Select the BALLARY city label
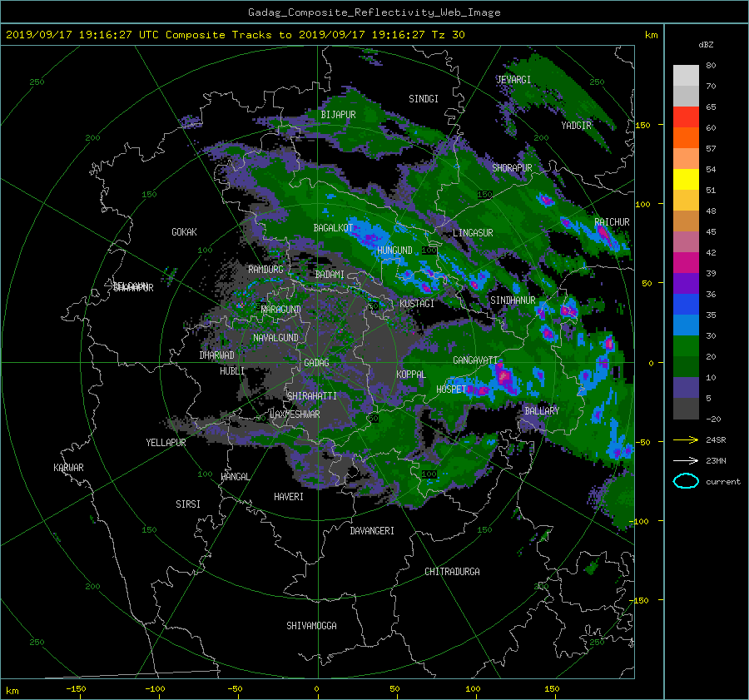This screenshot has height=700, width=749. point(542,411)
